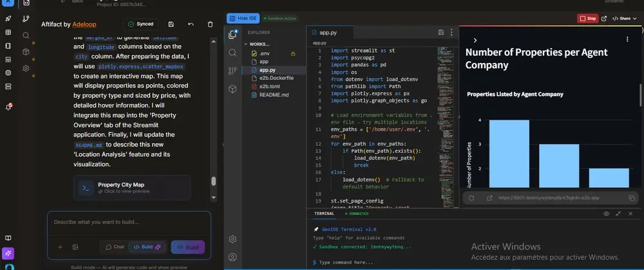Click the gradient Build submit button

click(x=187, y=247)
